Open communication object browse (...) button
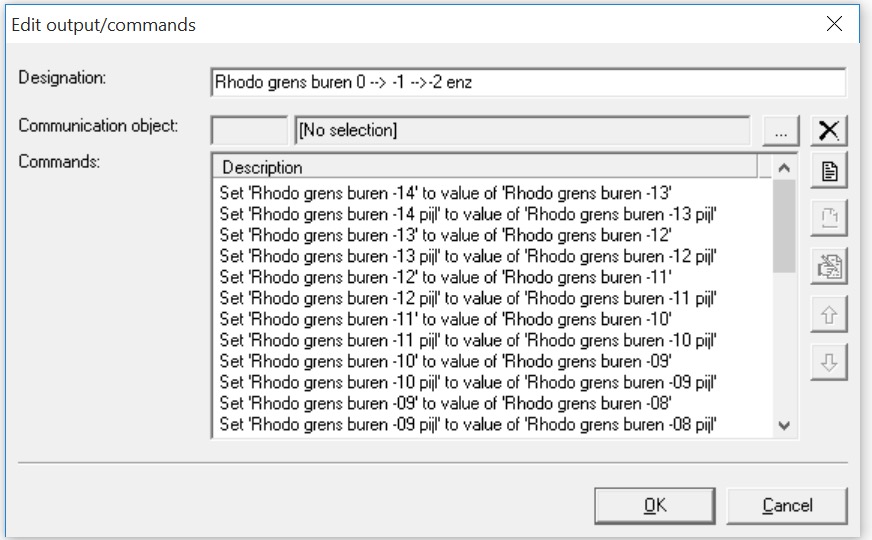872x540 pixels. [x=781, y=130]
